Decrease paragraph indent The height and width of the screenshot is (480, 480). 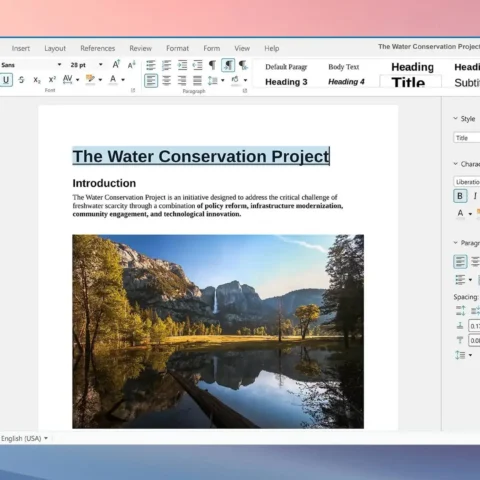pyautogui.click(x=198, y=65)
